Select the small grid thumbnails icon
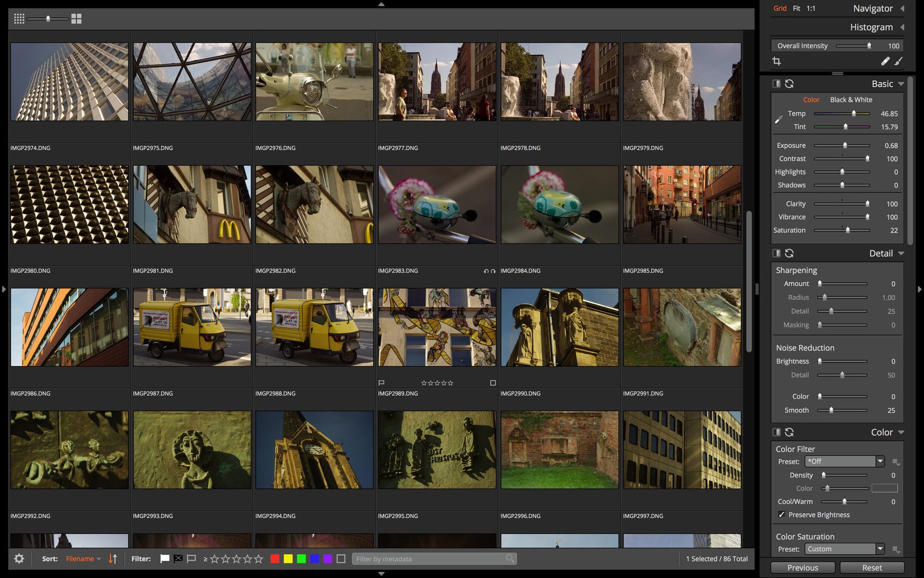 [19, 19]
